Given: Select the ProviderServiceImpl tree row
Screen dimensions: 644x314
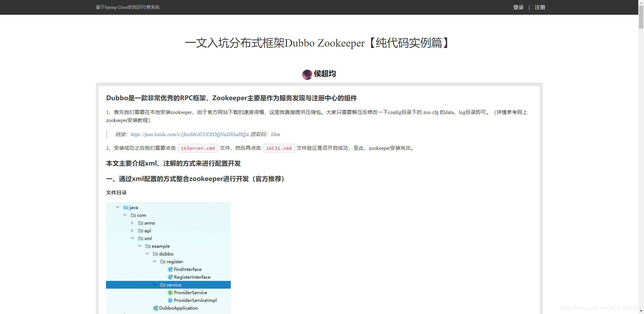Looking at the screenshot, I should 168,300.
